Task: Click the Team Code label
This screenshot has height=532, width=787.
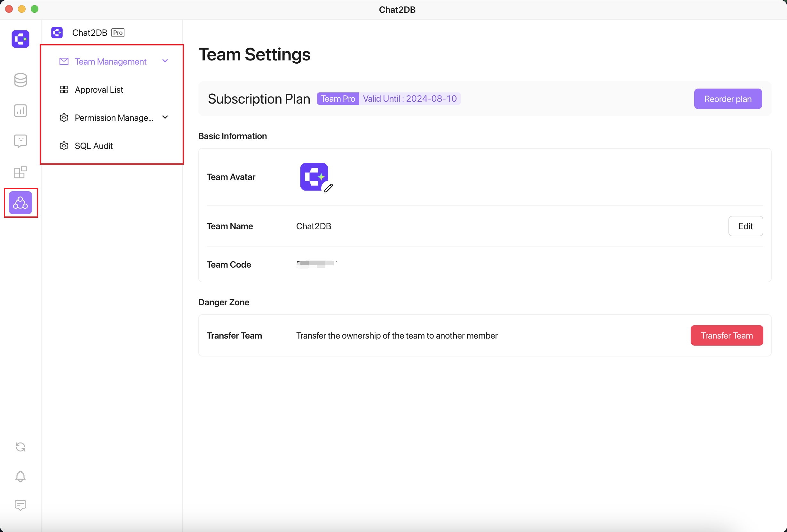Action: click(x=229, y=265)
